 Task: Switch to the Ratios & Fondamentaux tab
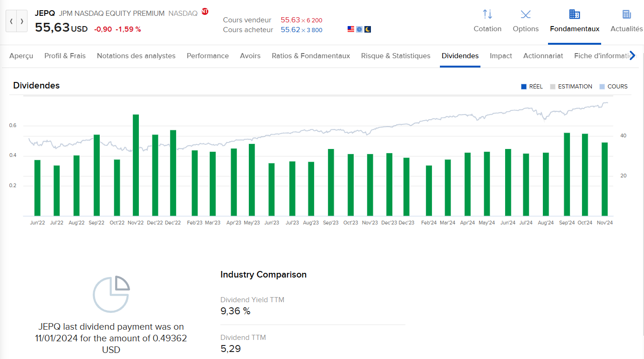[311, 56]
